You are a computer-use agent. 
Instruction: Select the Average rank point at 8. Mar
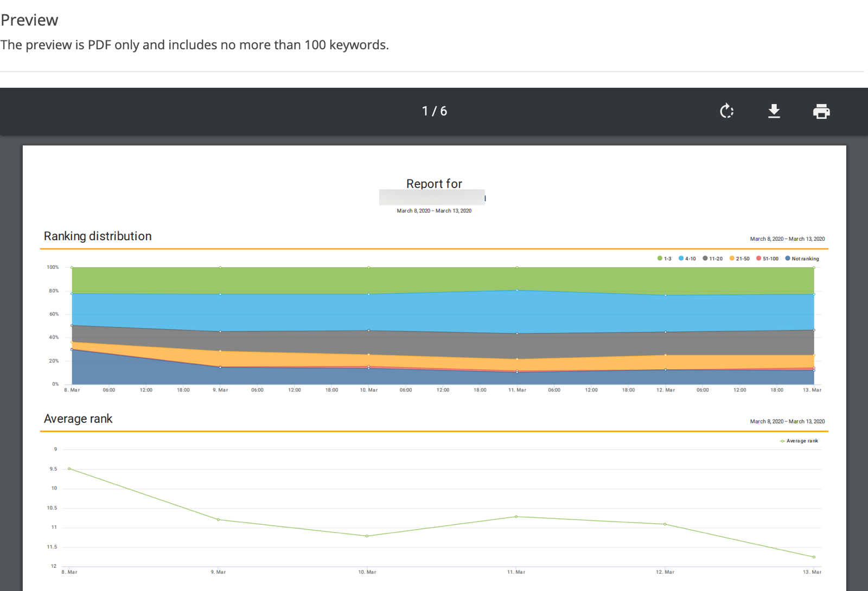coord(69,468)
